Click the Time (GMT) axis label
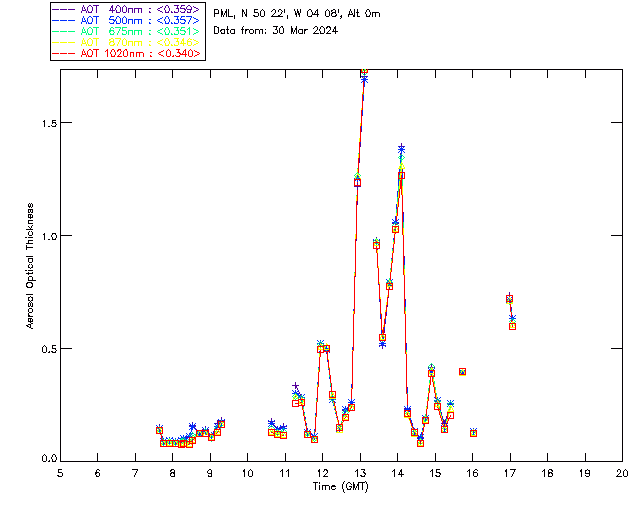This screenshot has width=640, height=512. click(340, 485)
